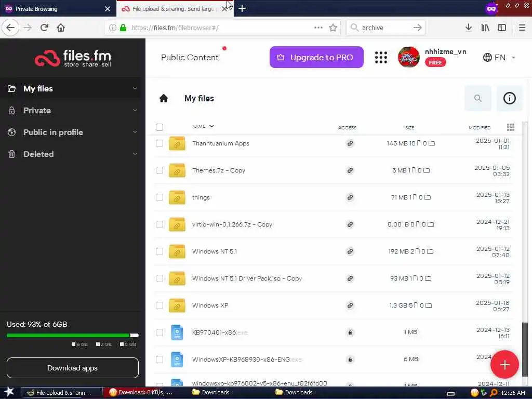532x399 pixels.
Task: Expand the Deleted sidebar chevron
Action: (135, 154)
